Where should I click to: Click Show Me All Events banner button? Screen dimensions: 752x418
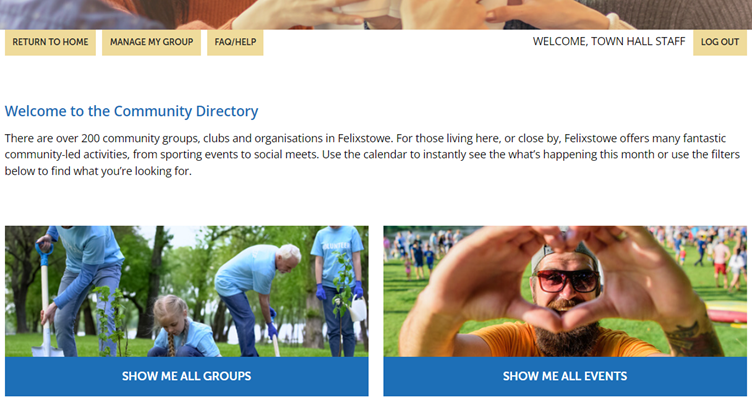pos(565,376)
